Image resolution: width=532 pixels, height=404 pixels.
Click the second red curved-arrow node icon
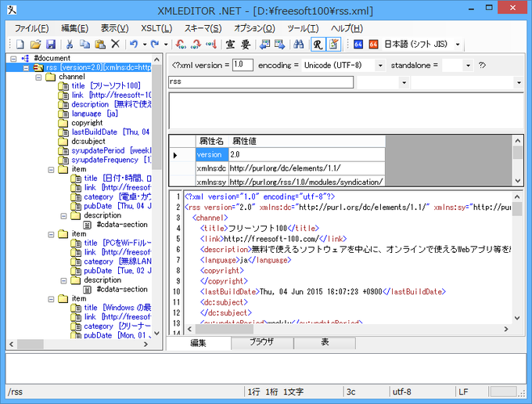click(196, 44)
